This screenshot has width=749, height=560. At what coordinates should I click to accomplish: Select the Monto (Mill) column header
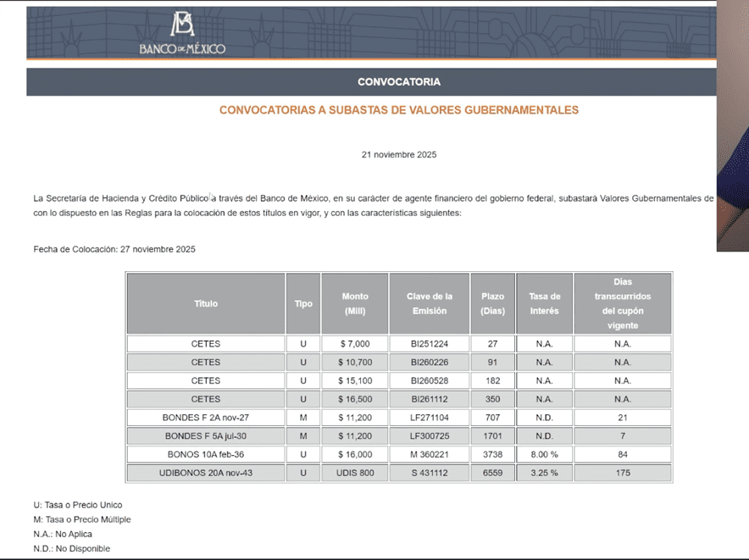tap(354, 303)
